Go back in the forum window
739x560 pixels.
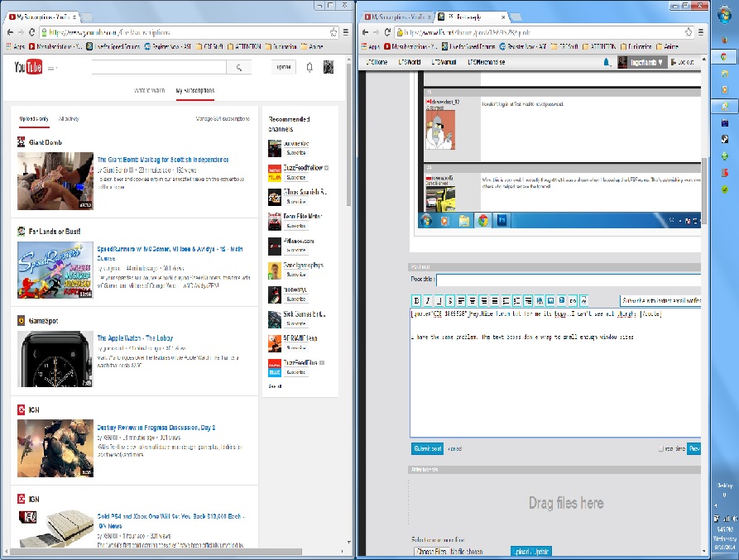point(365,32)
